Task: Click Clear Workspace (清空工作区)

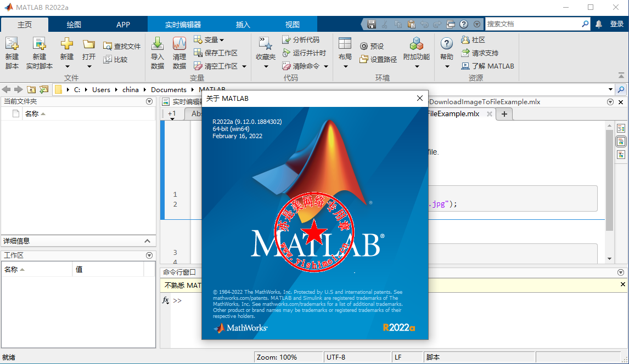Action: click(215, 66)
